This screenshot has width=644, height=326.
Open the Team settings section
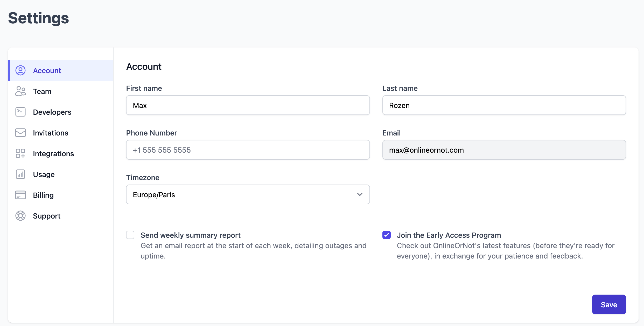coord(42,91)
